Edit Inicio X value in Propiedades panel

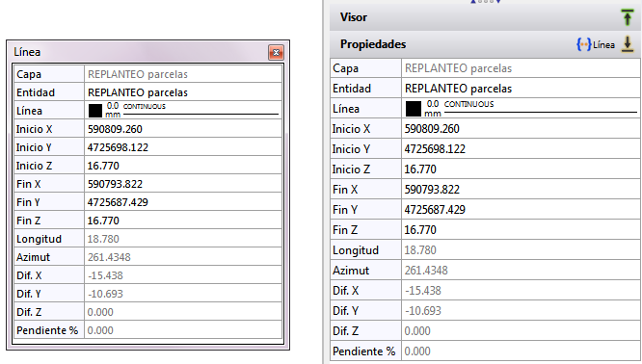coord(521,129)
